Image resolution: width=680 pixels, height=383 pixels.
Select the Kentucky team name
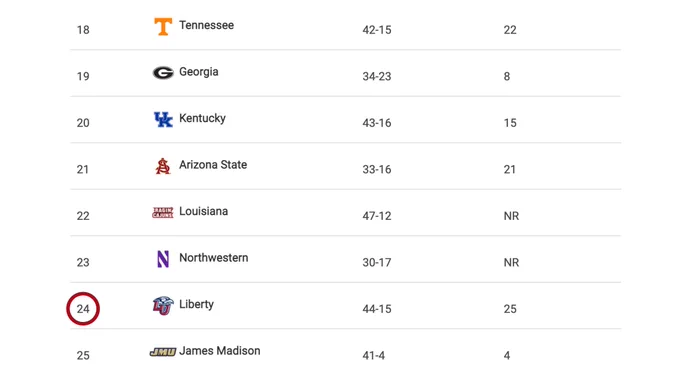click(x=203, y=118)
